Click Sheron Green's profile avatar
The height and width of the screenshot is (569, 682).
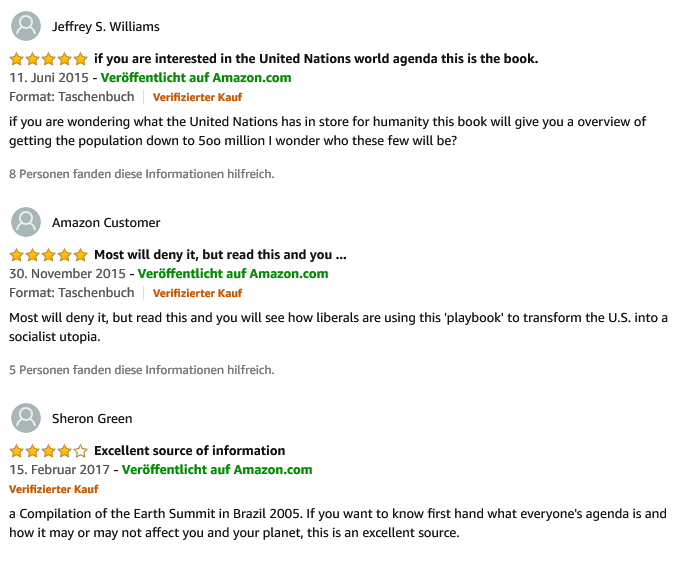pyautogui.click(x=25, y=418)
